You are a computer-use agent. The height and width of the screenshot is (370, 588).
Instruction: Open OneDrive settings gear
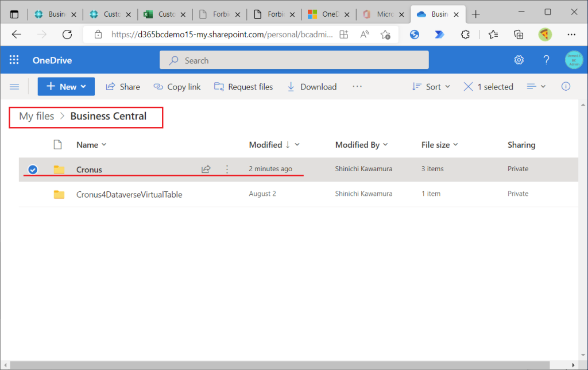pos(519,60)
